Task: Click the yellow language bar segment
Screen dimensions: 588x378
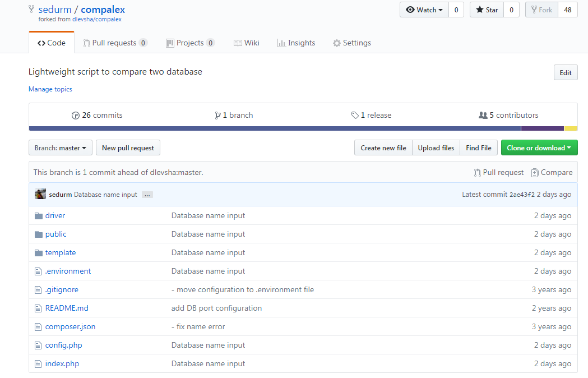Action: point(571,129)
